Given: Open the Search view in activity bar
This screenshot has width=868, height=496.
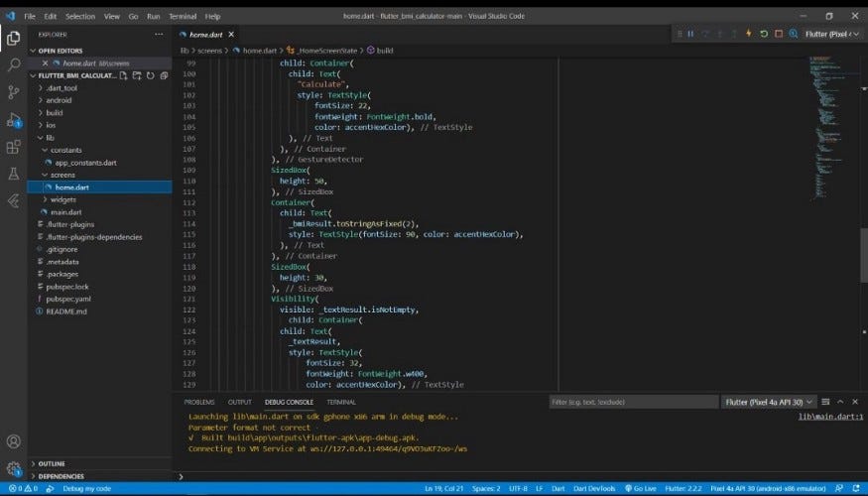Looking at the screenshot, I should (x=13, y=64).
